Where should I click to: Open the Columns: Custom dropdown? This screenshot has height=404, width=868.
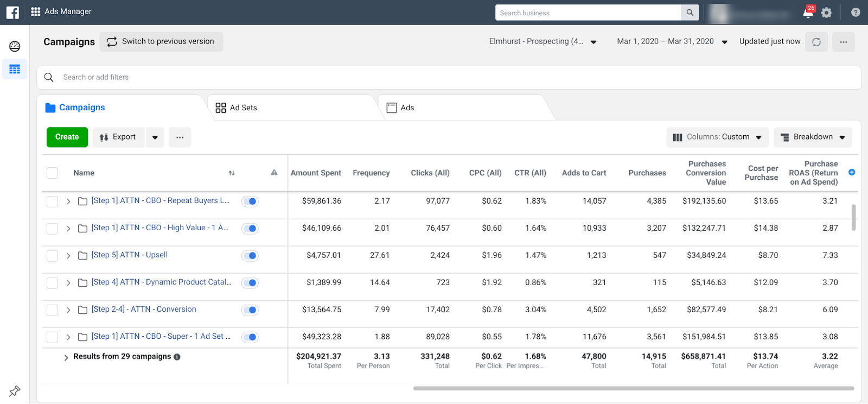(x=717, y=137)
